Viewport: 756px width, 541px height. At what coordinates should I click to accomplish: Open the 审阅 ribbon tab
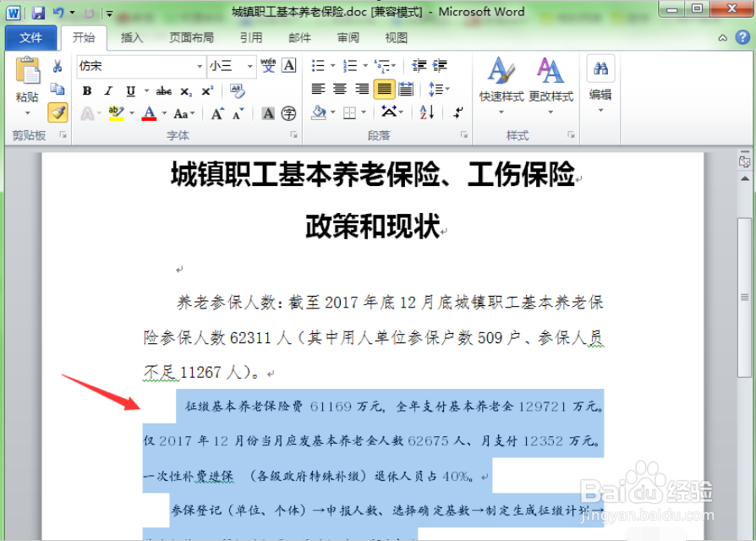click(x=348, y=37)
